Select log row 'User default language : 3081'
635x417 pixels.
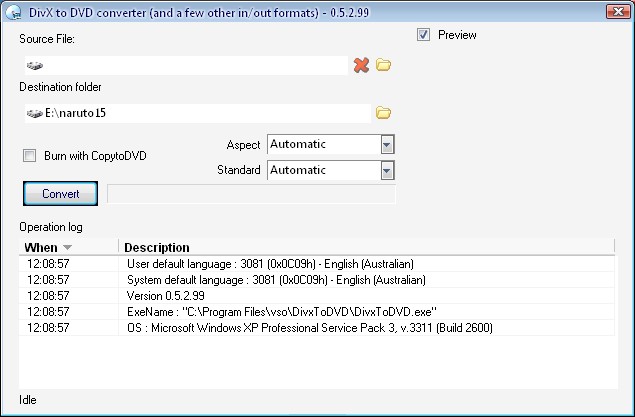click(317, 264)
